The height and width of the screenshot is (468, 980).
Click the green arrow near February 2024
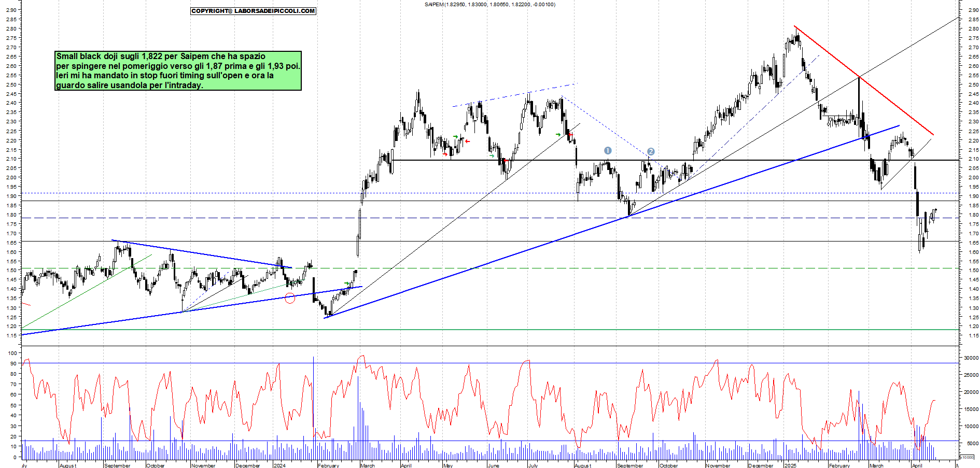click(347, 283)
